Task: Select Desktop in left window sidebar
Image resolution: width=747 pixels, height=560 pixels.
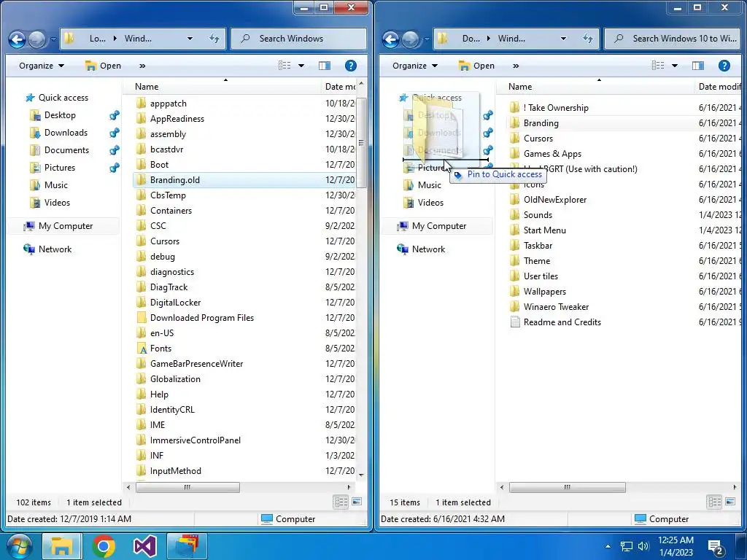Action: 60,115
